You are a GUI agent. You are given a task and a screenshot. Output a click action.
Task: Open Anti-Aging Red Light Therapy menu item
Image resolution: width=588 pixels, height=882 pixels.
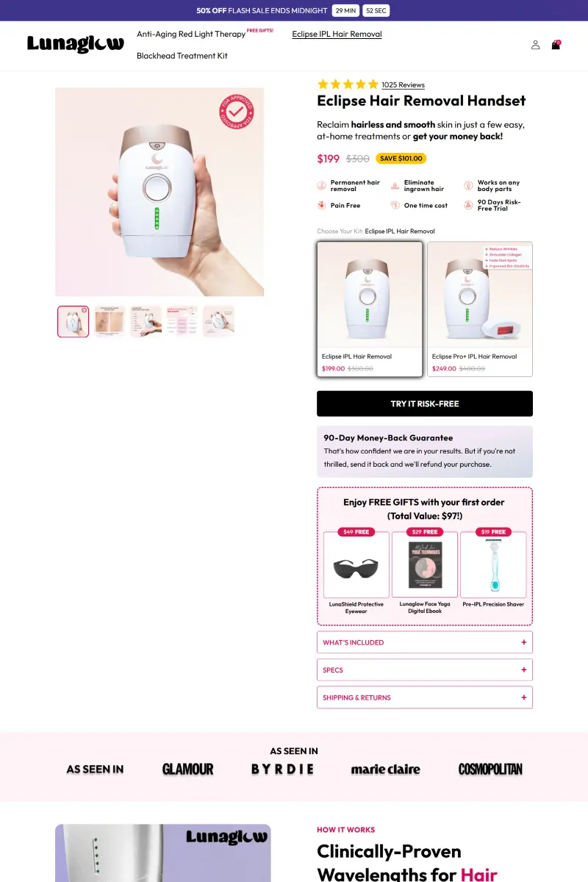[191, 34]
